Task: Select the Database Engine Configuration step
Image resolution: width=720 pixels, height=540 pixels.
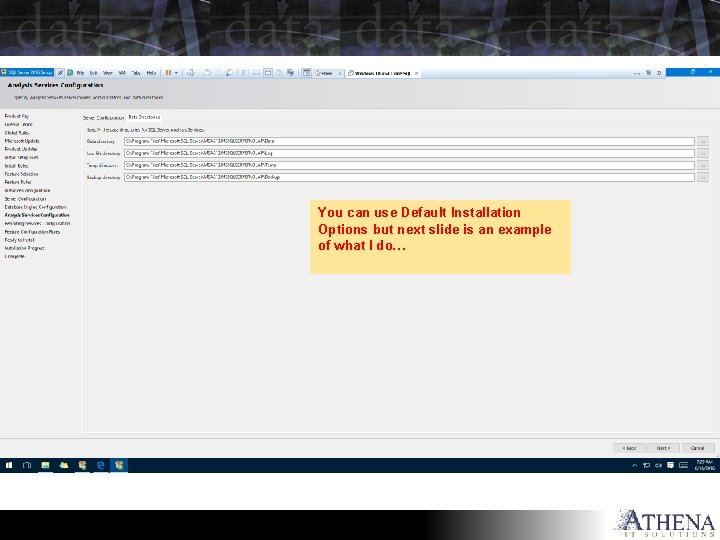Action: pos(35,207)
